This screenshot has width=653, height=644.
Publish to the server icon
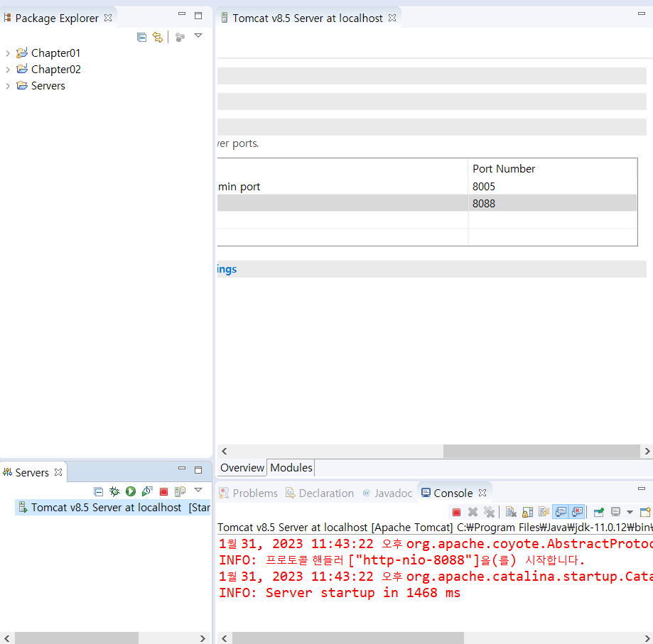[180, 492]
